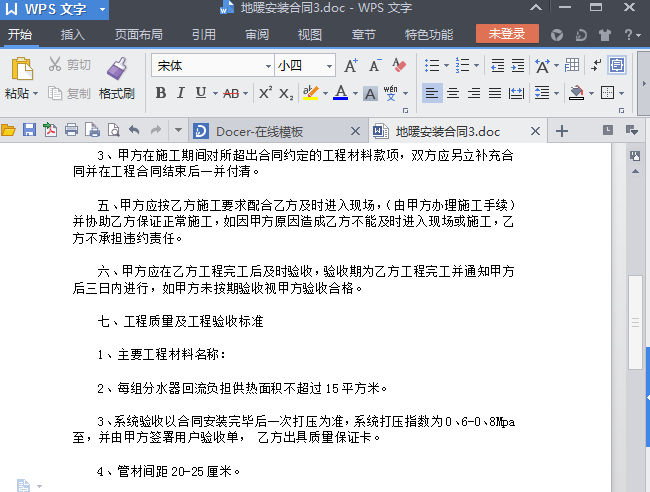
Task: Open the borders dropdown arrow
Action: (x=621, y=93)
